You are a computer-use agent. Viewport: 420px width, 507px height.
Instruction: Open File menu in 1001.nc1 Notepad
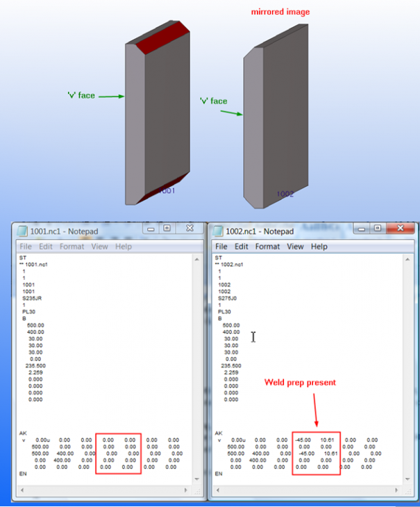[x=26, y=247]
